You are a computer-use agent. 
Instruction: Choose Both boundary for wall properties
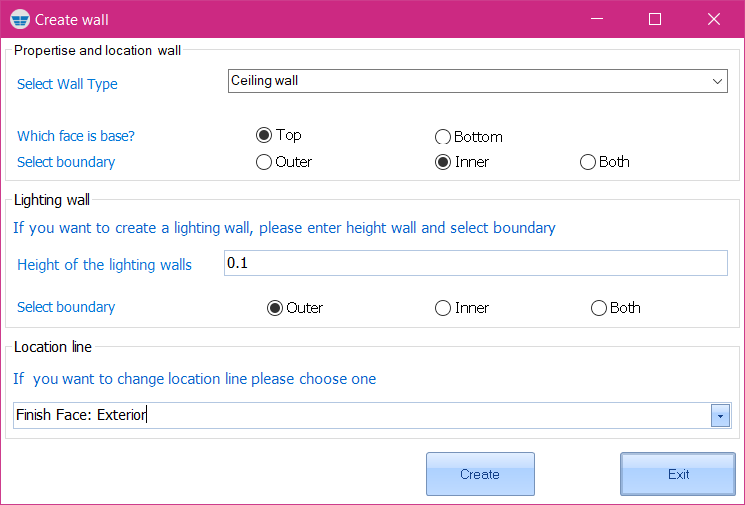(x=588, y=162)
